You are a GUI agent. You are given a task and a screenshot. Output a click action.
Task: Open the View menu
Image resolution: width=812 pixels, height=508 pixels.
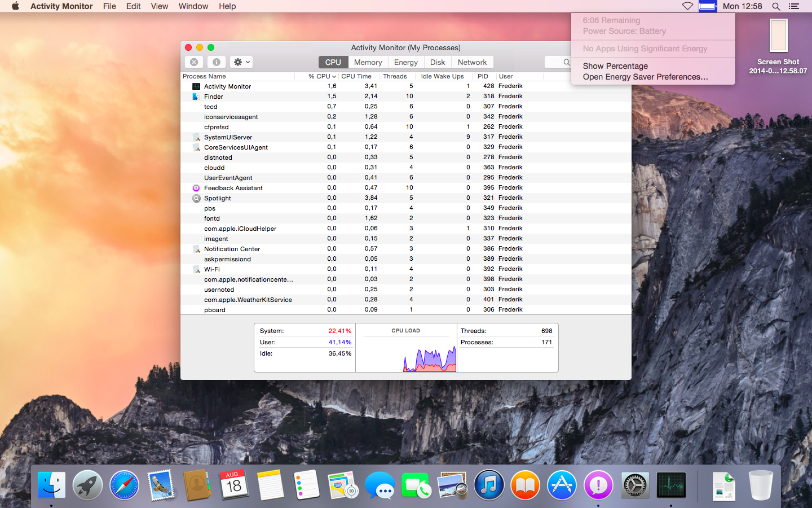pyautogui.click(x=160, y=6)
